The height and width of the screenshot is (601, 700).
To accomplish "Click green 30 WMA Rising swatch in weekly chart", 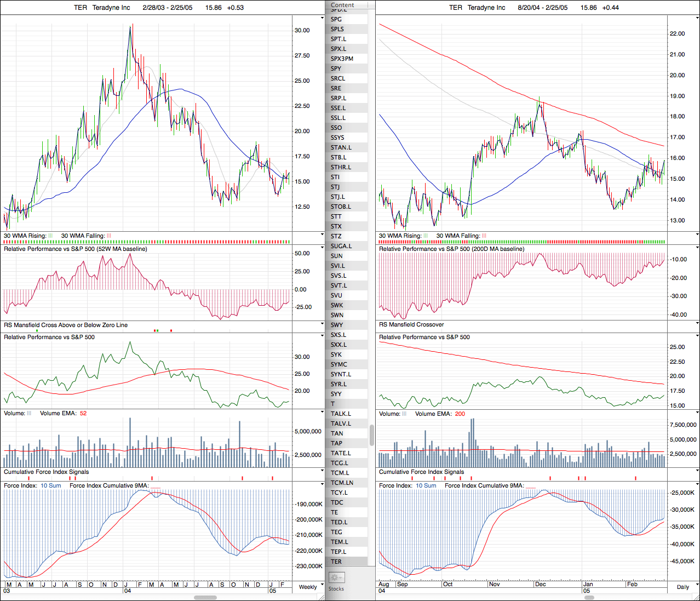I will [50, 236].
